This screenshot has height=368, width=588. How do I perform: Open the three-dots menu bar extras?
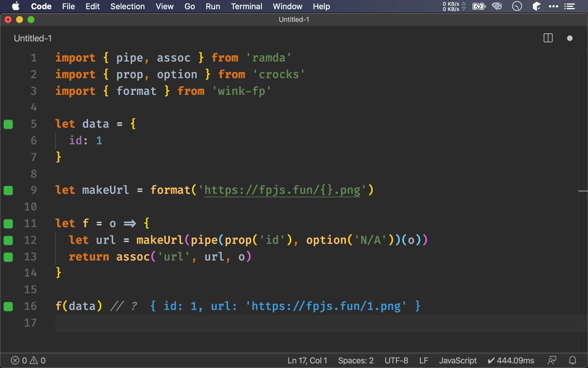click(553, 6)
